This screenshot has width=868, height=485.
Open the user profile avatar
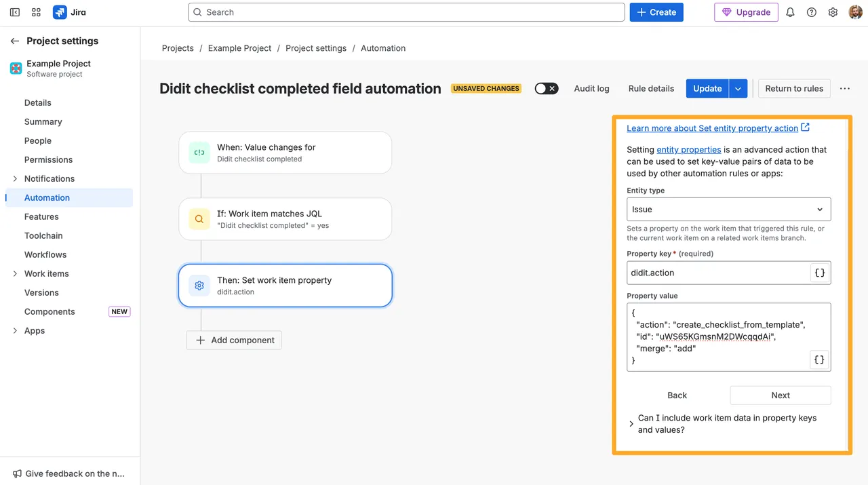(x=855, y=12)
